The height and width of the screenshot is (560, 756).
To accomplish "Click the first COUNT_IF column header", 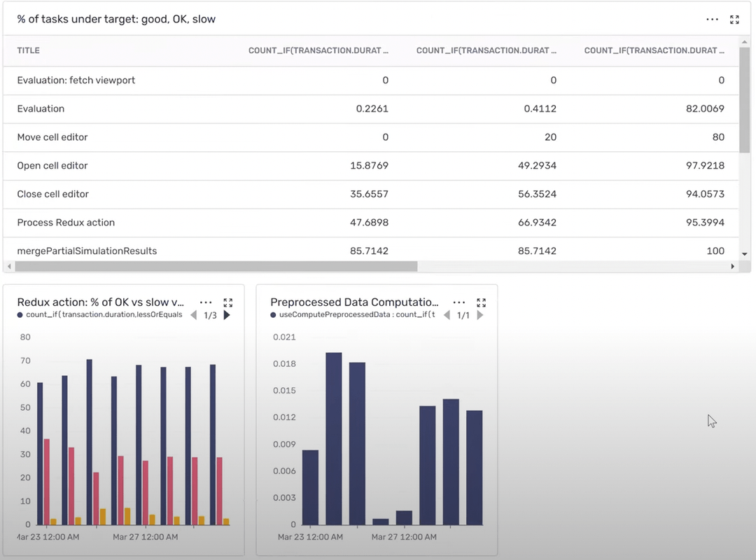I will tap(318, 50).
